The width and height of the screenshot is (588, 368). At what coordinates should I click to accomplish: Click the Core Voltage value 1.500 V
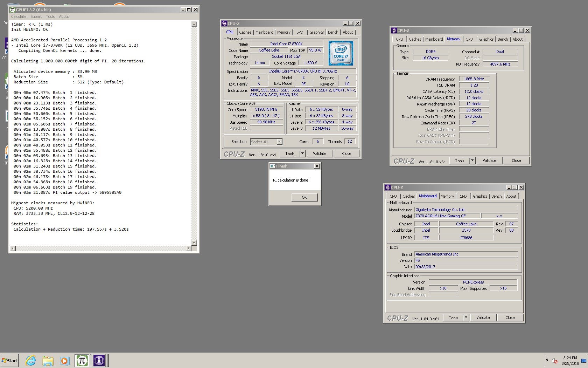tap(310, 63)
